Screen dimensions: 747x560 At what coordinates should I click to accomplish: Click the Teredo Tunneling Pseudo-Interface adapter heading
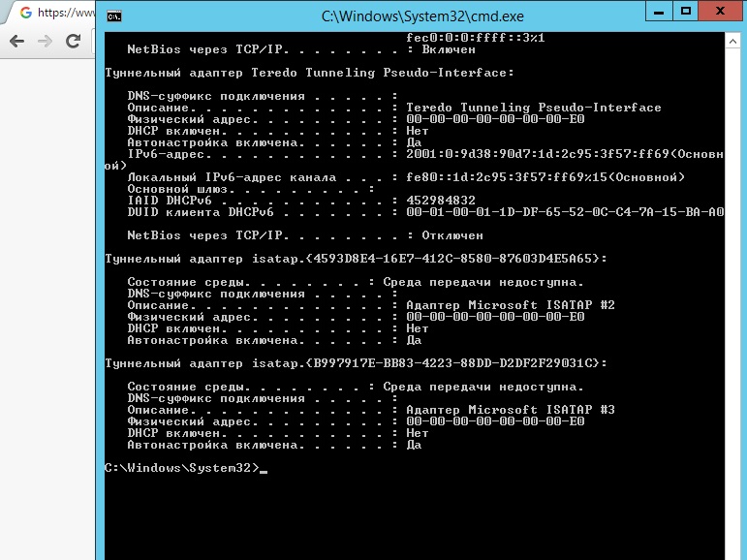click(x=309, y=73)
